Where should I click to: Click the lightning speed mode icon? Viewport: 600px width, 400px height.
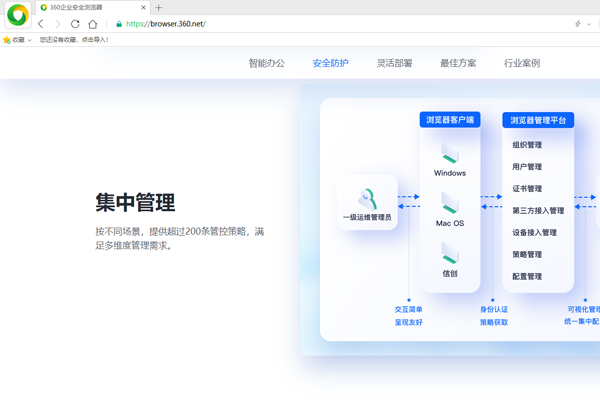(577, 24)
